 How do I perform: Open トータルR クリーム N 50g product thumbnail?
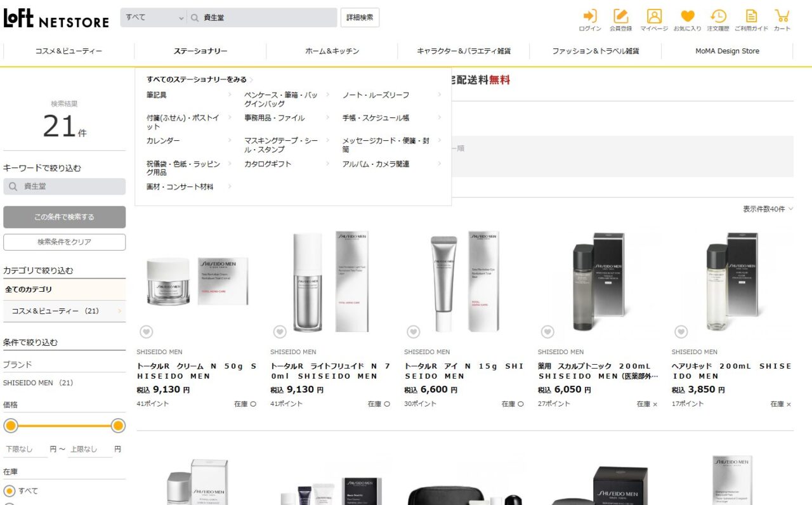pos(197,281)
